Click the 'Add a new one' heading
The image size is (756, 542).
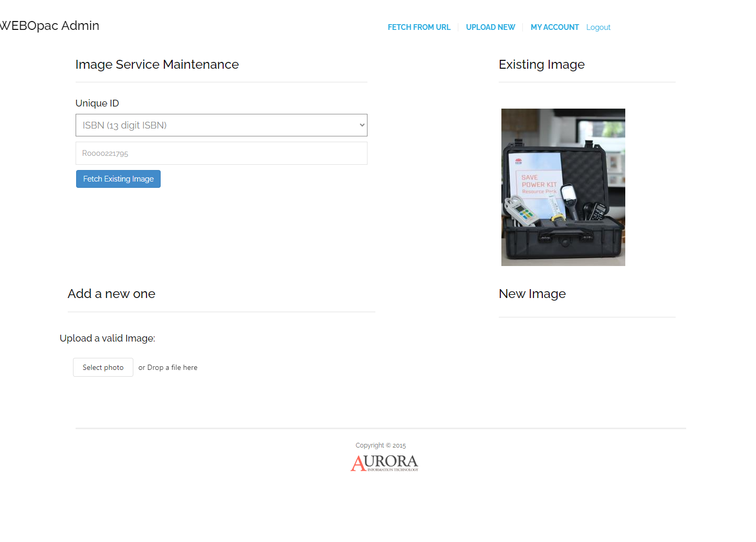pos(111,294)
